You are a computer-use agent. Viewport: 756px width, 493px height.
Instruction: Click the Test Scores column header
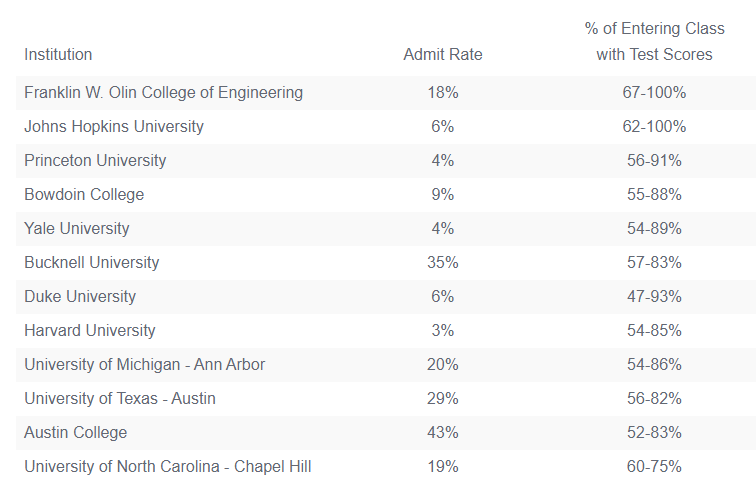[x=654, y=42]
